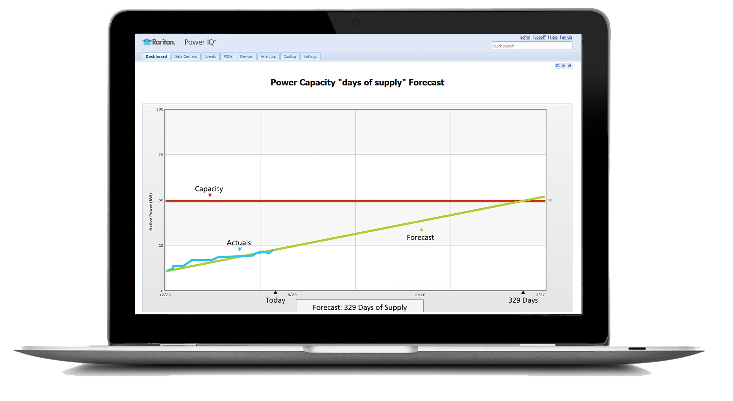
Task: Go to the PDUs tab
Action: 228,57
